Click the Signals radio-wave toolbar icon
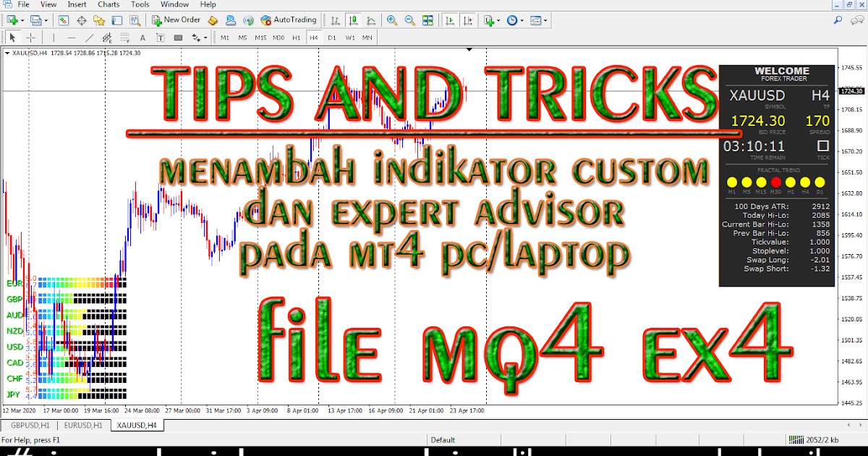Image resolution: width=868 pixels, height=456 pixels. [x=248, y=20]
